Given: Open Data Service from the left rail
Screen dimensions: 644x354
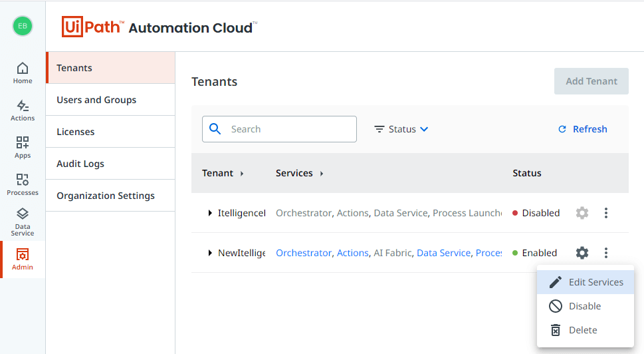Looking at the screenshot, I should point(23,222).
